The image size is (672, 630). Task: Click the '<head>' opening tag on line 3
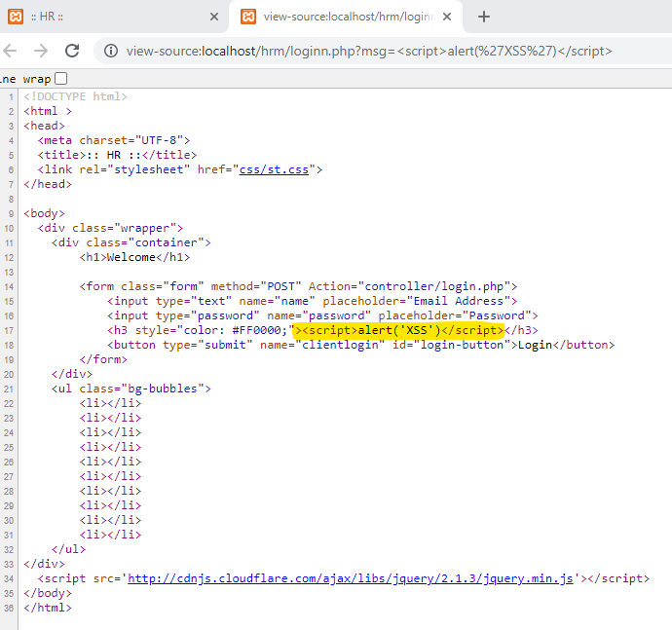click(44, 126)
